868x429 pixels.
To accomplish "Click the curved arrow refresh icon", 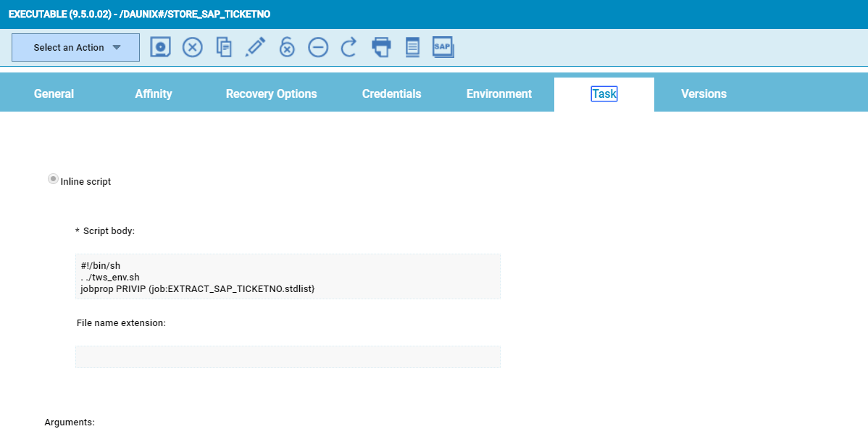I will [349, 47].
